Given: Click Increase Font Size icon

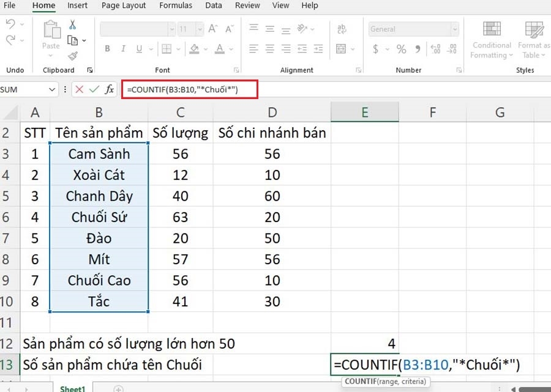Looking at the screenshot, I should click(213, 29).
